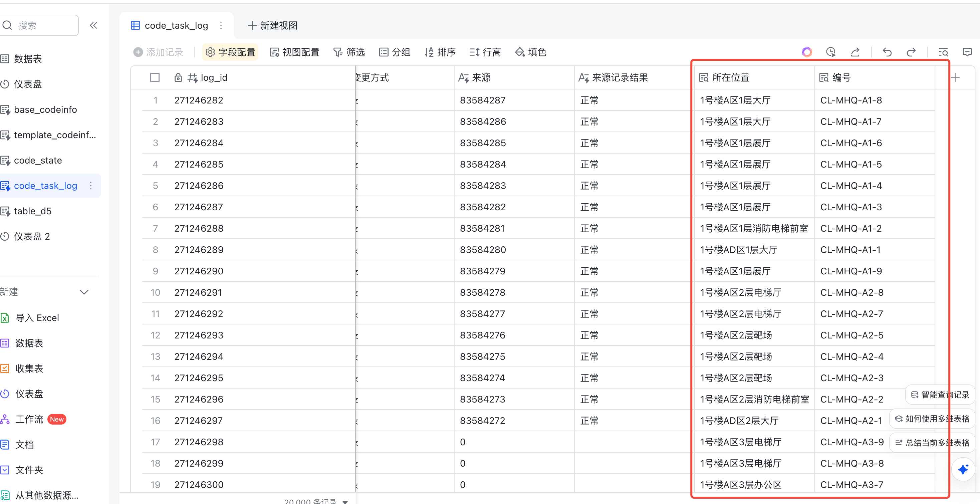Click Excel import icon in sidebar
Image resolution: width=980 pixels, height=504 pixels.
(5, 318)
